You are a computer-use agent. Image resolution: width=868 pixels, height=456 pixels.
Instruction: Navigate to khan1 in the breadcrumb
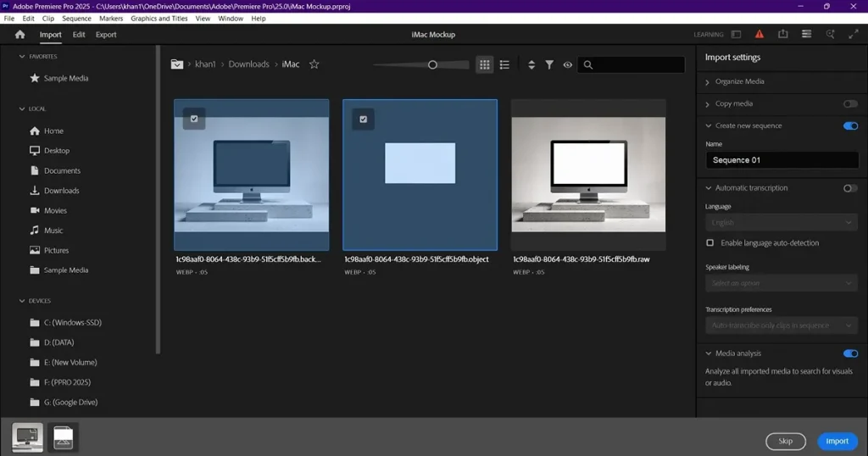pos(205,64)
